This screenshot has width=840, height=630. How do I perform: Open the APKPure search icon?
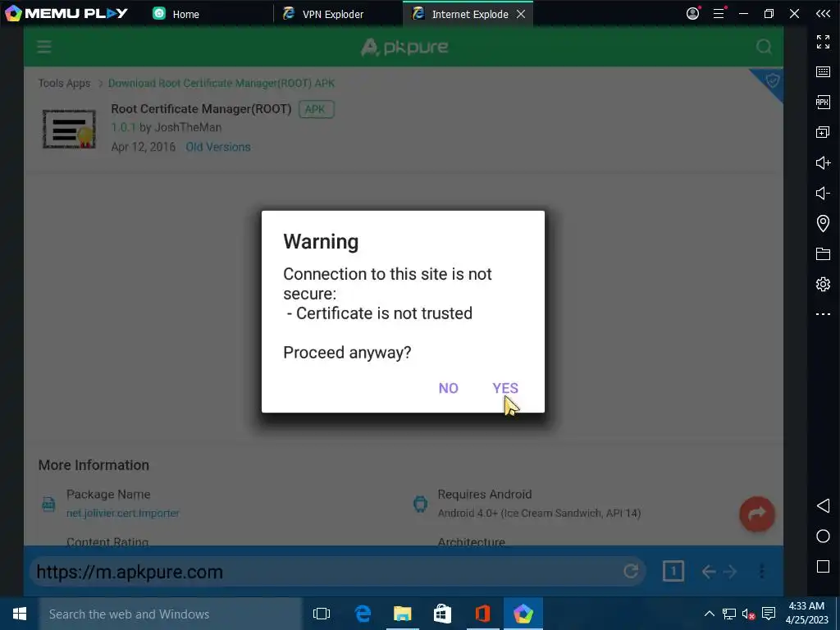coord(764,47)
